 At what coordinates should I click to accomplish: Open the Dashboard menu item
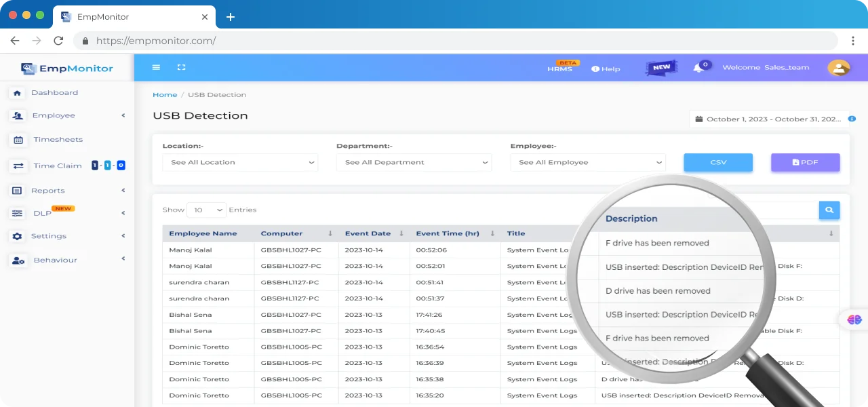coord(54,93)
